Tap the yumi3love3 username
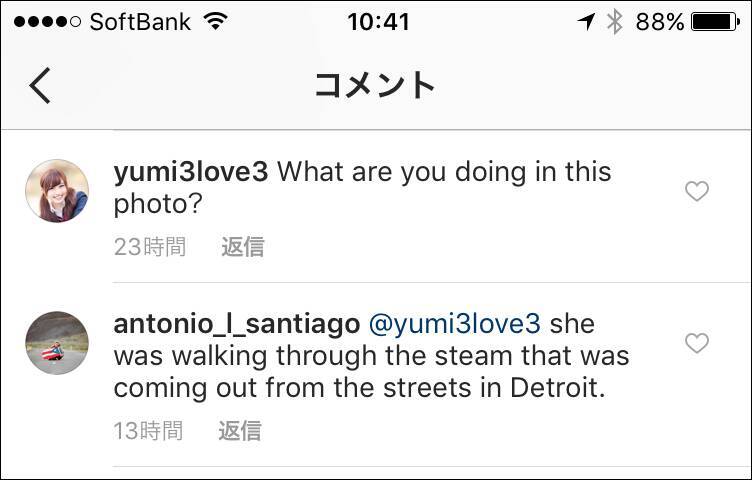 (191, 172)
